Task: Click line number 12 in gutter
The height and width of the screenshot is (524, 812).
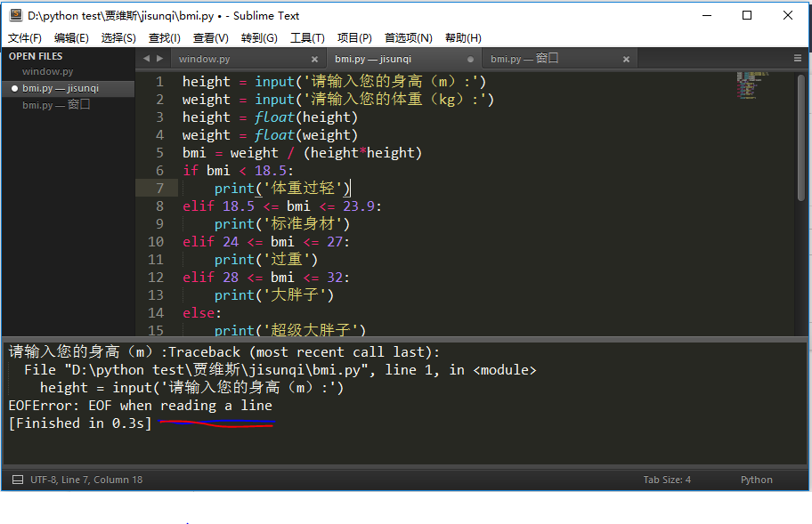Action: tap(156, 278)
